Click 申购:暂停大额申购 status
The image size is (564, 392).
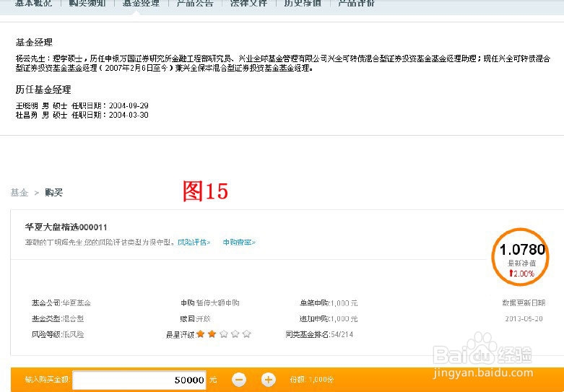click(210, 302)
